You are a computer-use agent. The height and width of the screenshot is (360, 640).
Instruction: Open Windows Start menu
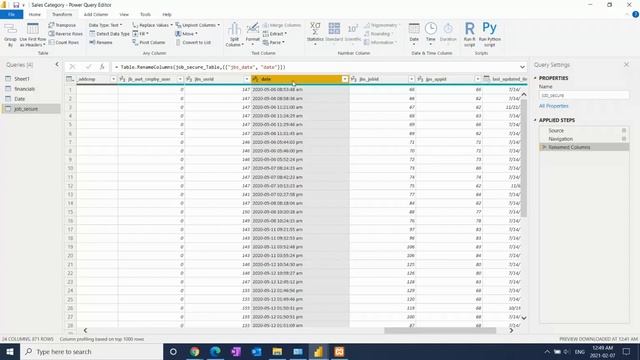(x=10, y=351)
